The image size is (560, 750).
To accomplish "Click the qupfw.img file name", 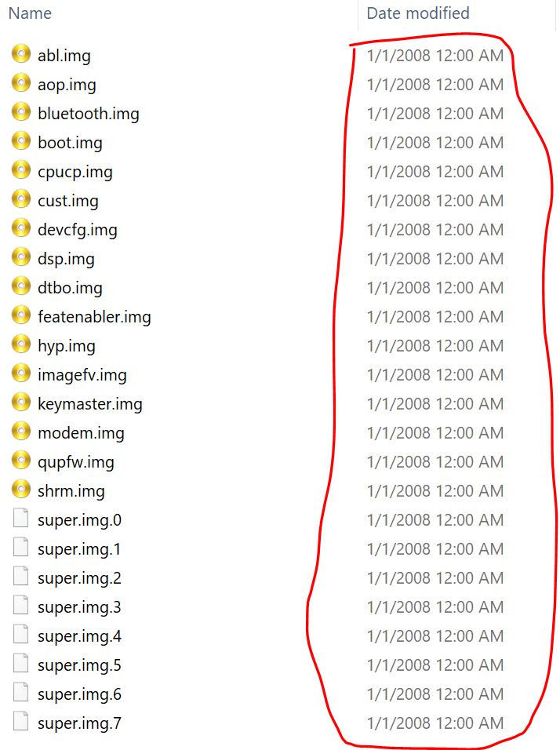I will coord(76,462).
